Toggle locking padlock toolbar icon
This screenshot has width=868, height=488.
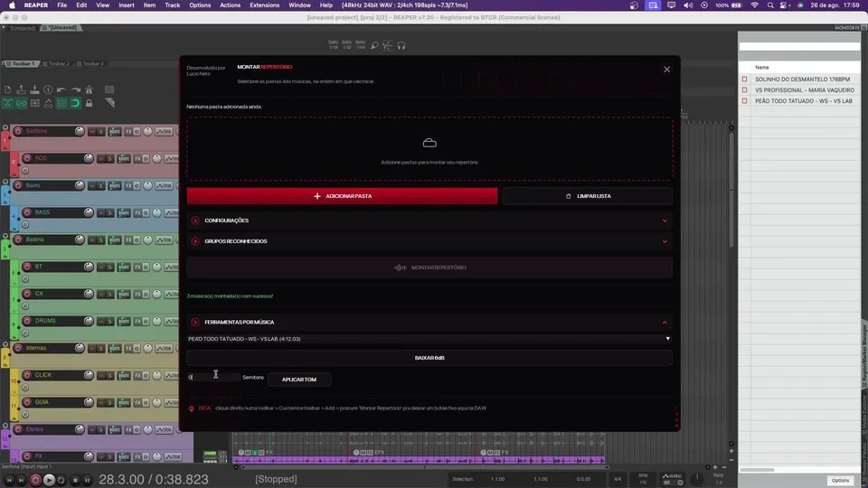pyautogui.click(x=89, y=103)
